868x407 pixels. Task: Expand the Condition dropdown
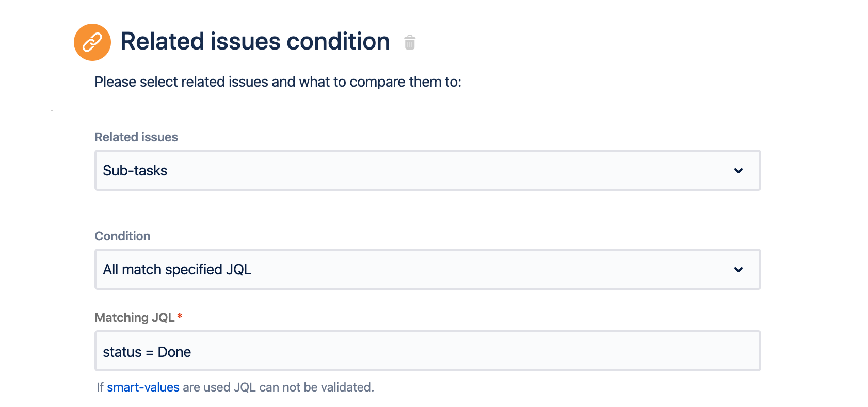[427, 270]
